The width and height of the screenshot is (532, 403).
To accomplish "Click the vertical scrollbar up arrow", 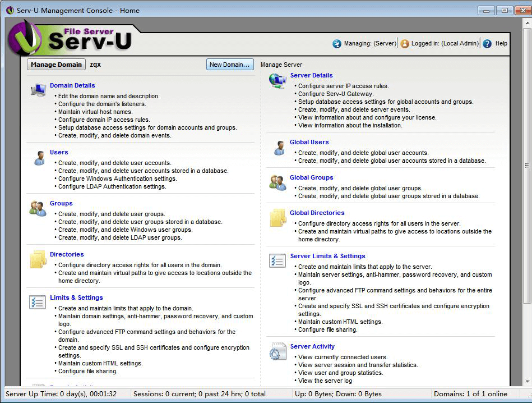I will click(528, 23).
